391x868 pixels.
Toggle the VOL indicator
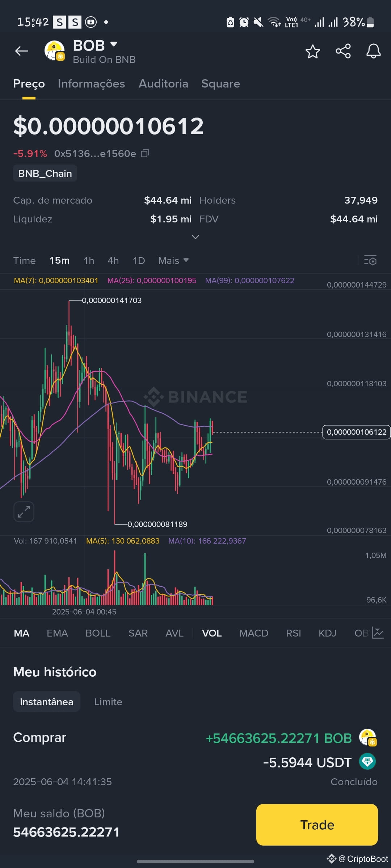tap(212, 633)
